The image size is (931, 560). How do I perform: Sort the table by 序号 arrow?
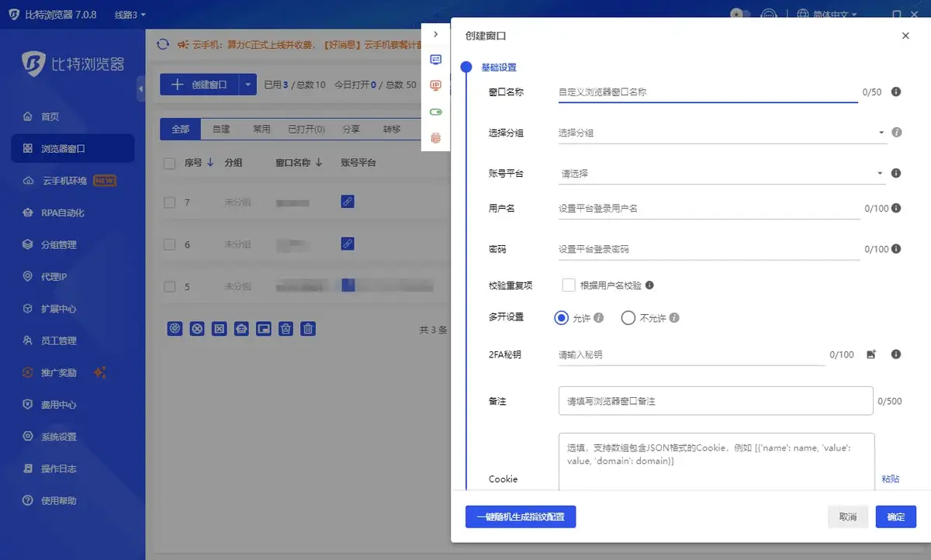tap(210, 163)
